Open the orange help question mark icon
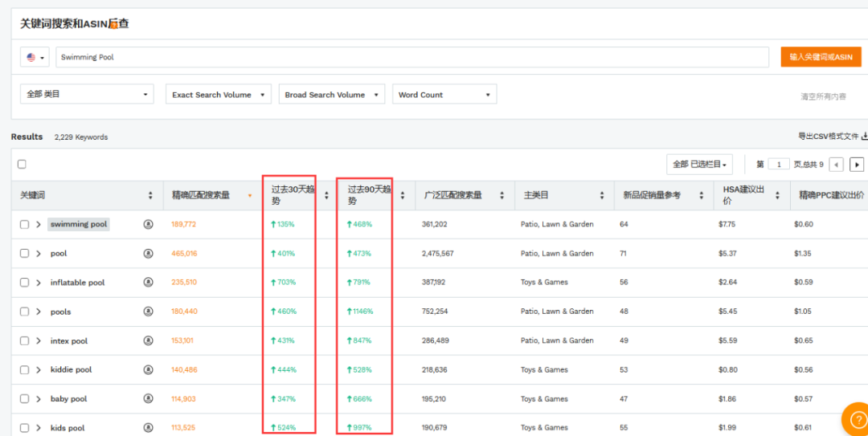This screenshot has width=868, height=436. pos(857,421)
